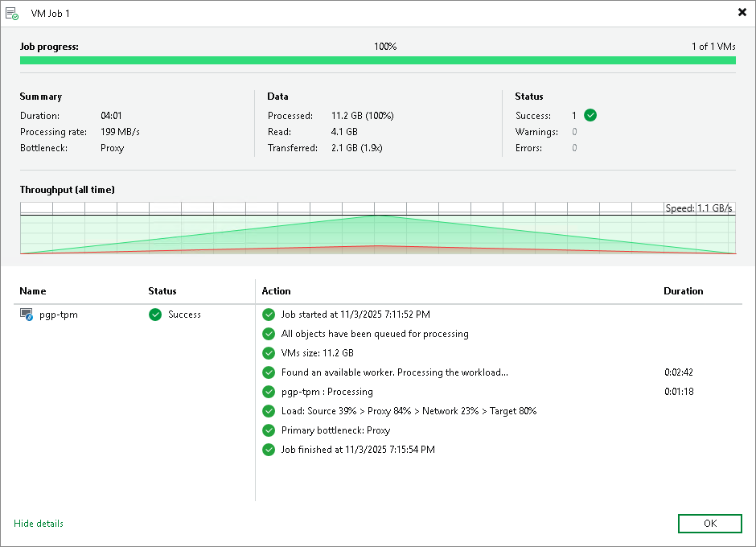Click the throughput graph area

click(377, 228)
